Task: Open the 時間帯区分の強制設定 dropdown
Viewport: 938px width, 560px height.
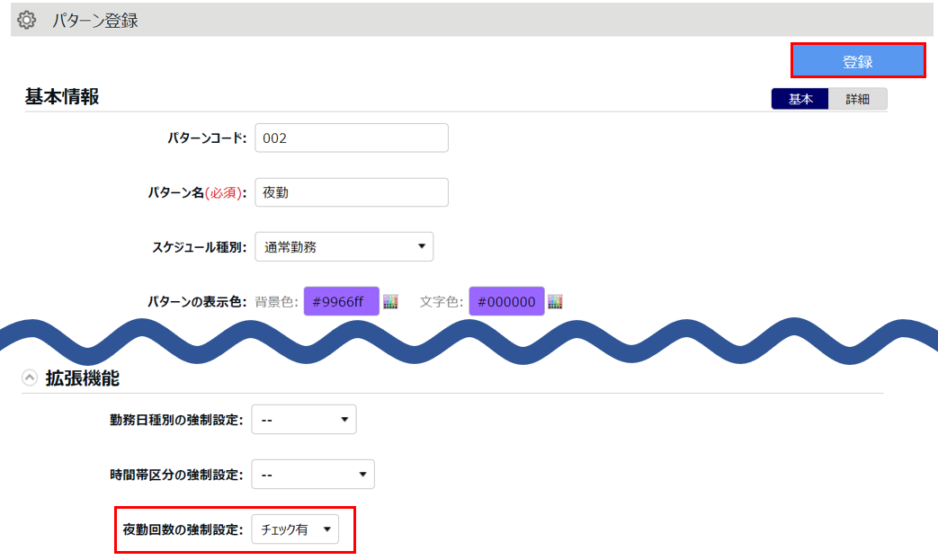Action: 313,475
